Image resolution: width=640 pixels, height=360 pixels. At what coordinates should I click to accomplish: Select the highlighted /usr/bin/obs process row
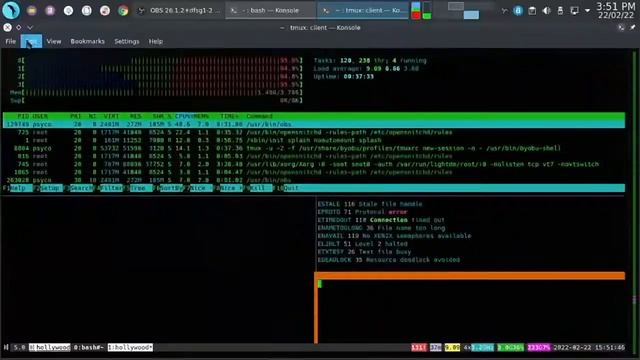(x=313, y=124)
